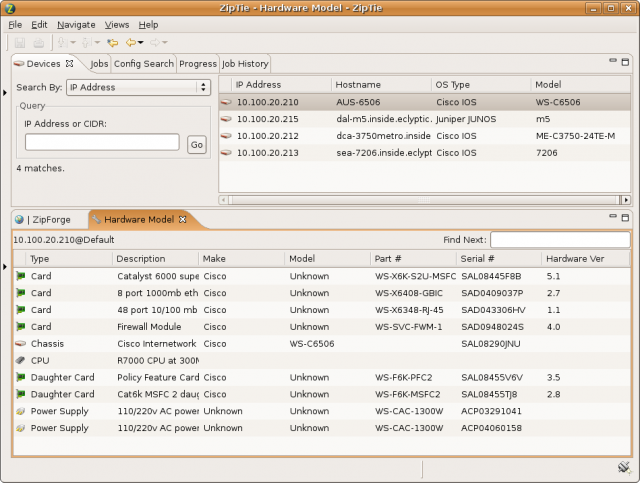The width and height of the screenshot is (640, 483).
Task: Sort devices by OS Type column header
Action: pyautogui.click(x=481, y=85)
